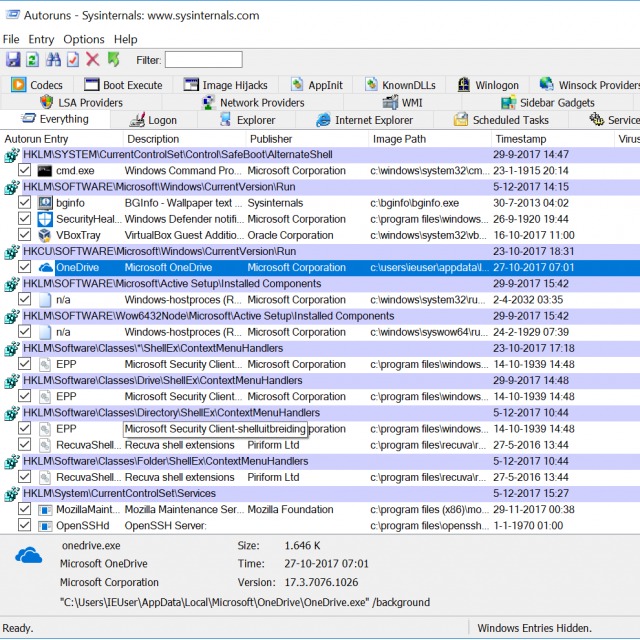Click the registry icon beside SafeBoot\AlternateShell key
Viewport: 640px width, 640px height.
coord(12,155)
